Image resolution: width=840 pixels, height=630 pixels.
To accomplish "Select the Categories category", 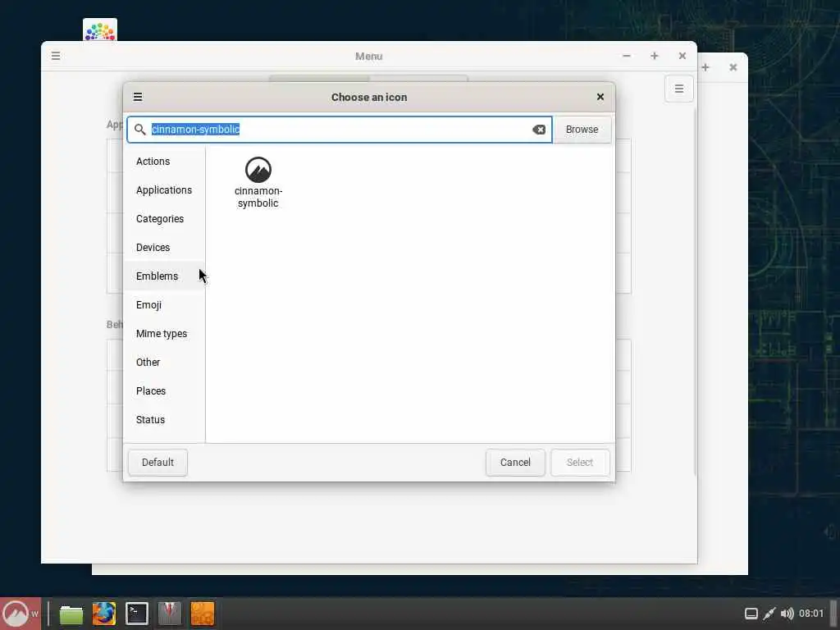I will point(164,218).
